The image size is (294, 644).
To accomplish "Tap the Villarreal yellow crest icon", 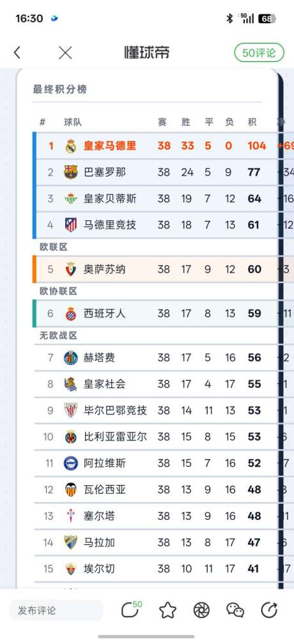I will click(71, 437).
